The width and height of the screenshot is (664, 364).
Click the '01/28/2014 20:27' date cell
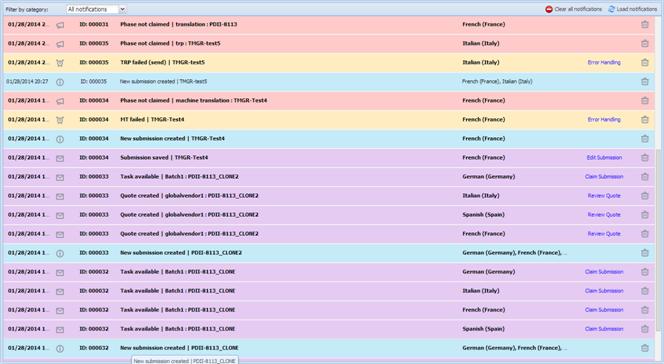pos(27,81)
